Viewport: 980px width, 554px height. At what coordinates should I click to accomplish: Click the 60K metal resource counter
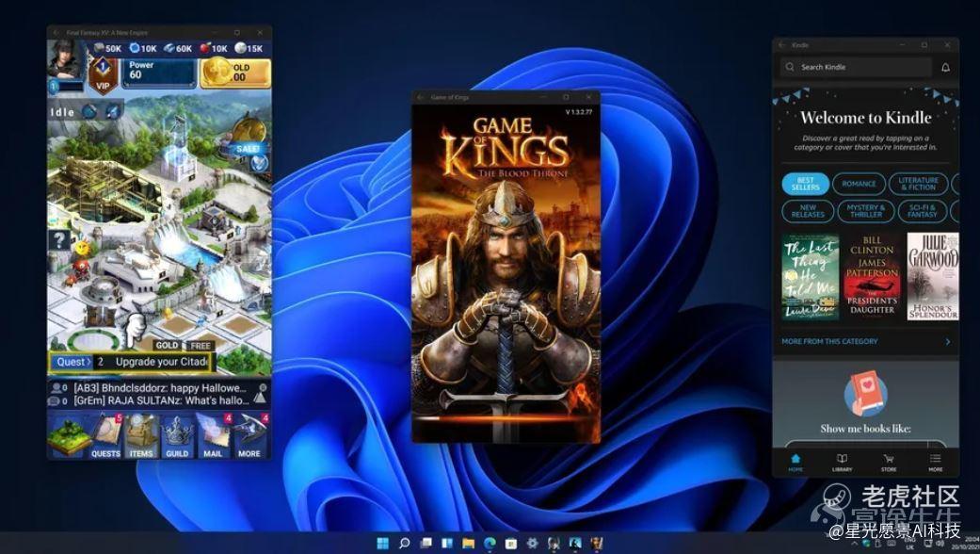pyautogui.click(x=178, y=48)
